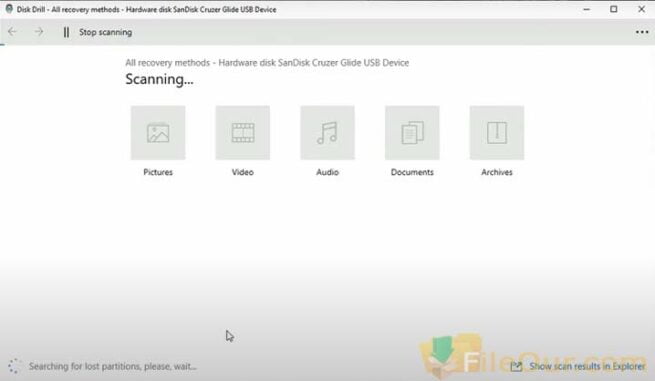Click the 'All recovery methods' subtitle text
The image size is (655, 381).
pos(267,63)
